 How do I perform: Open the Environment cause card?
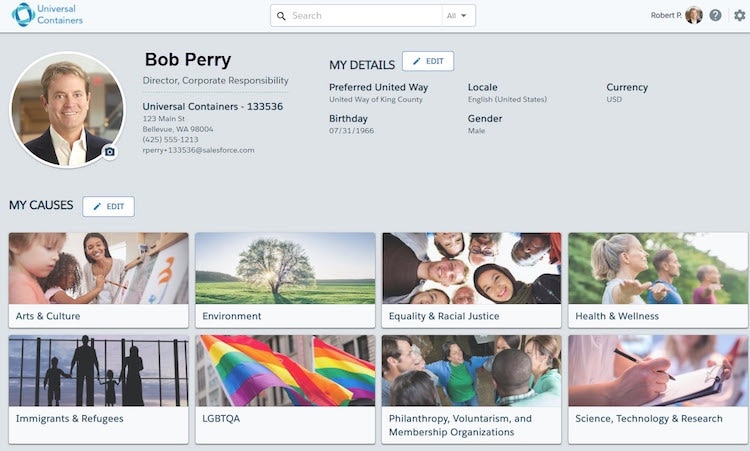click(x=285, y=280)
